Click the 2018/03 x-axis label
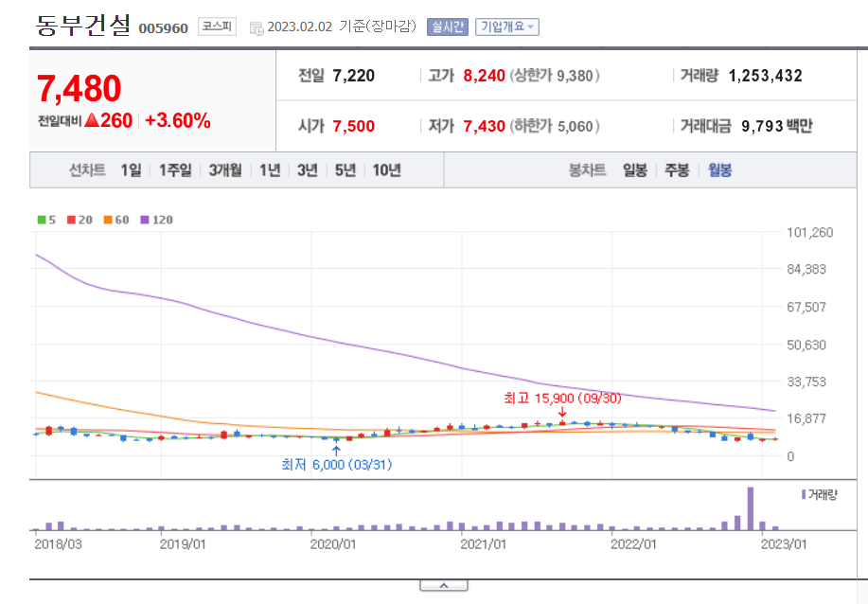868x604 pixels. tap(58, 544)
